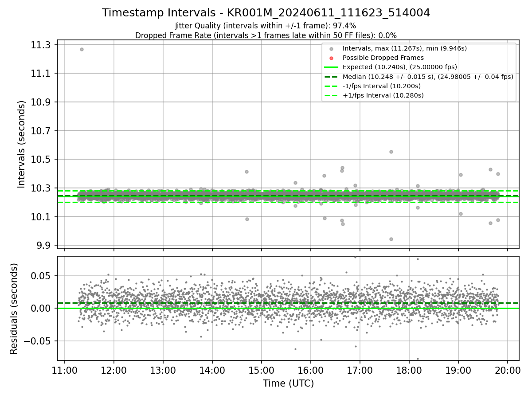Click the outlier interval point near 10.55s at 17:40
This screenshot has width=532, height=399.
click(391, 152)
